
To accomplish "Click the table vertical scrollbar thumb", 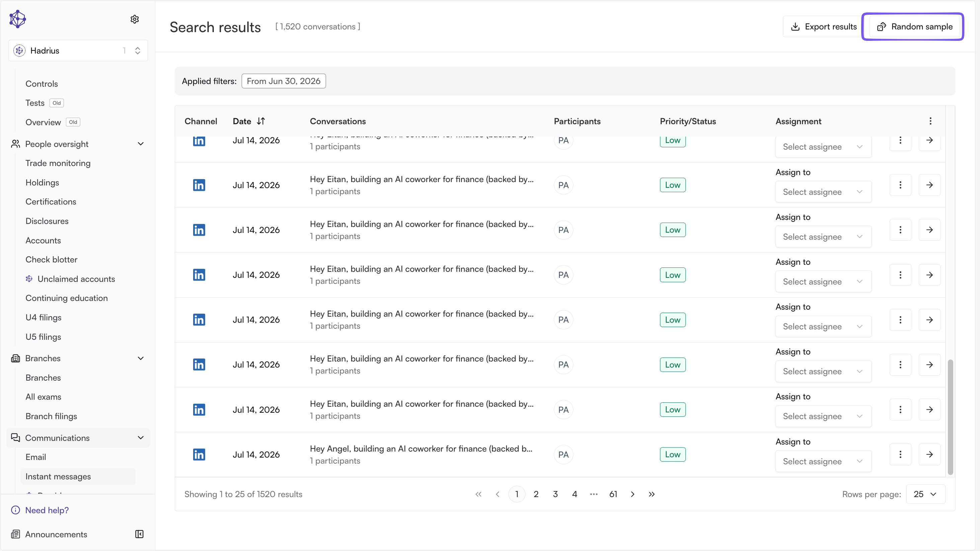I will click(950, 417).
